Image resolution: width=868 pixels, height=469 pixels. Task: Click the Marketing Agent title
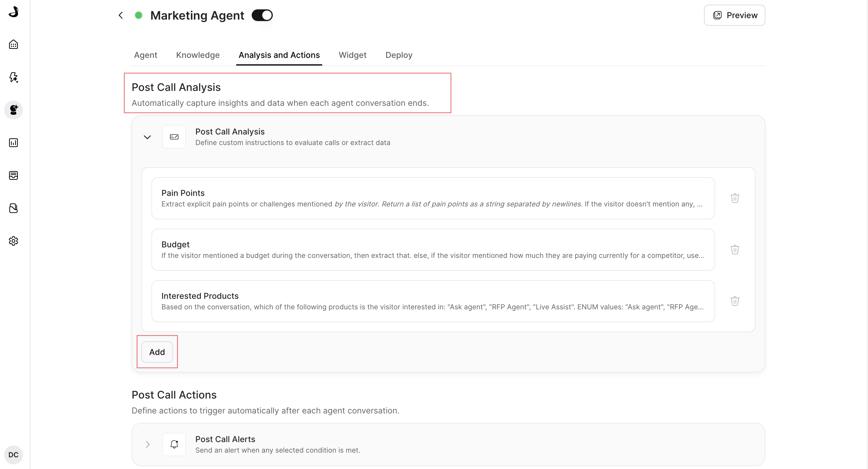click(197, 15)
